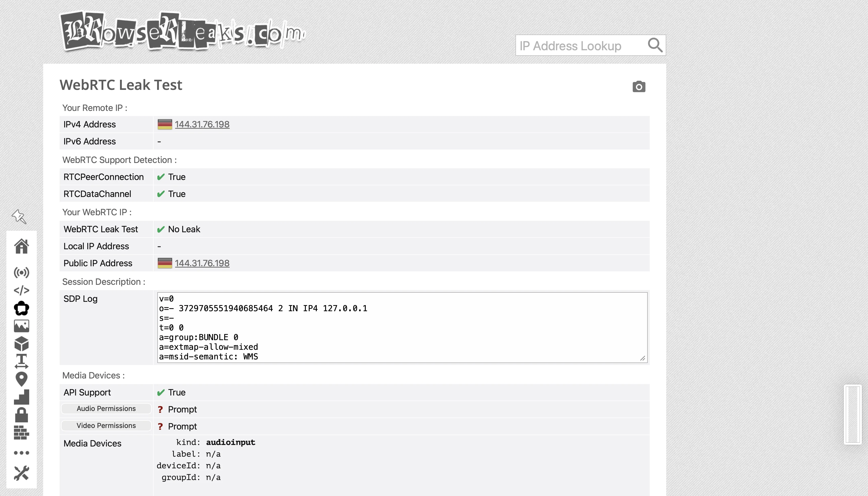868x496 pixels.
Task: Click the 'IPv6 Address' row label
Action: click(90, 141)
